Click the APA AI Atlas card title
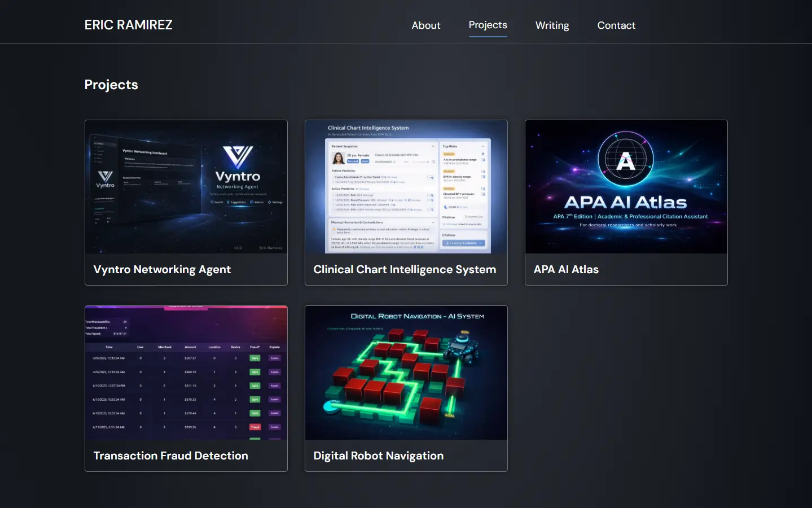 pos(566,270)
